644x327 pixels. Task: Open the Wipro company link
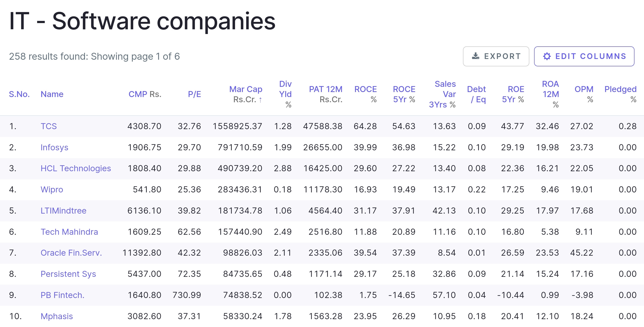(x=52, y=190)
